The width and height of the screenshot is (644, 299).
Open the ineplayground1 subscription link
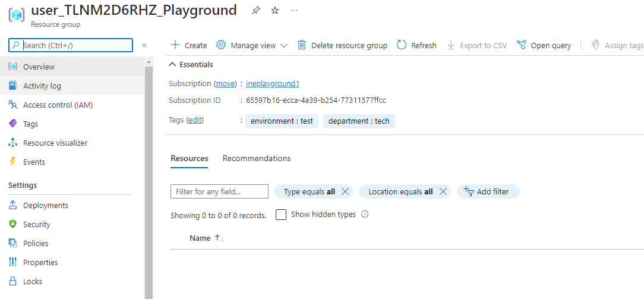[273, 83]
